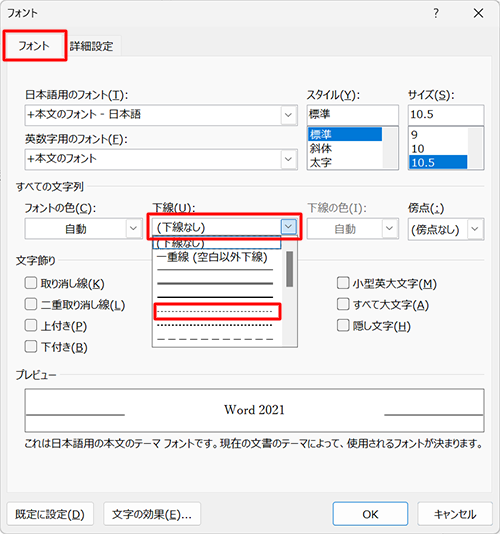Select 太字 in the style list

pos(345,162)
